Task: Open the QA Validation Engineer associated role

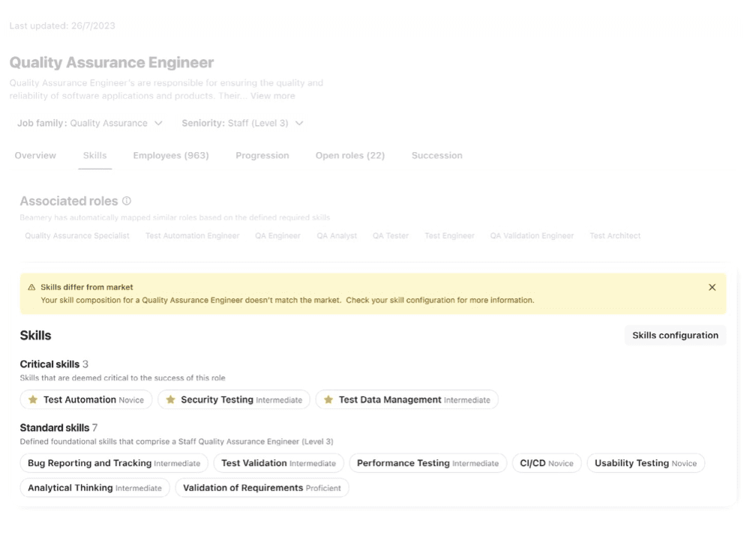Action: click(532, 235)
